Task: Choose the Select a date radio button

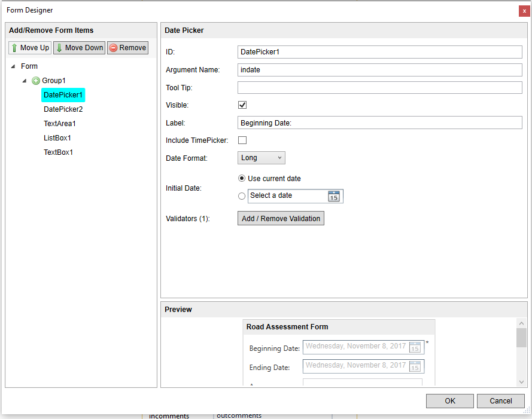Action: point(242,196)
